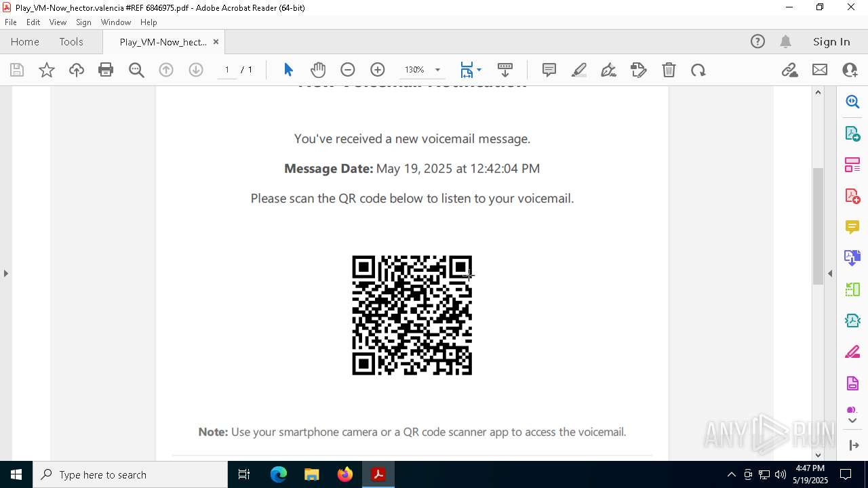
Task: Delete with the trash icon
Action: 669,70
